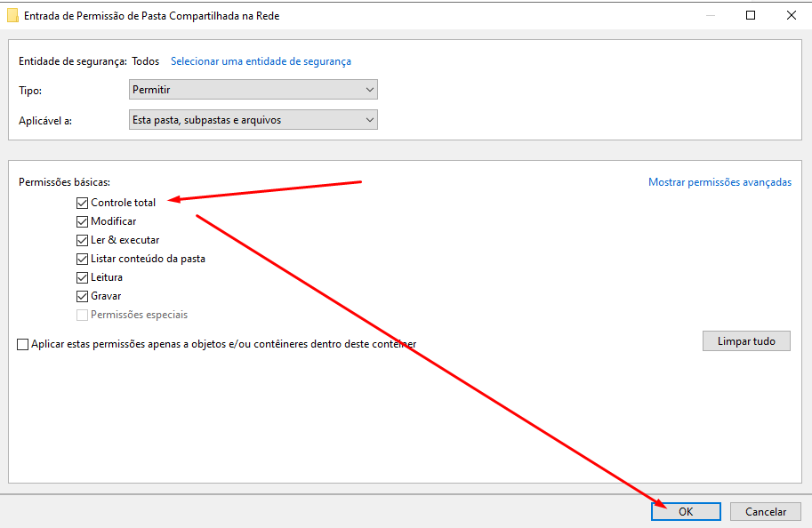Click the folder icon in title bar
812x528 pixels.
tap(13, 15)
